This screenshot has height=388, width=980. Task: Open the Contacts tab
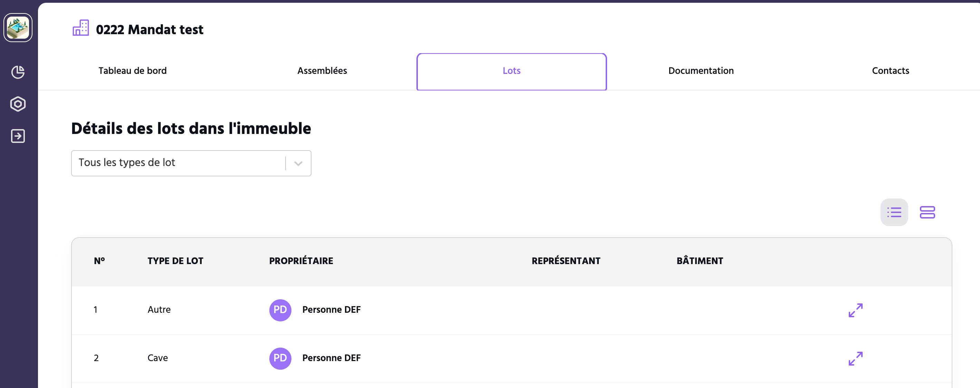point(891,71)
